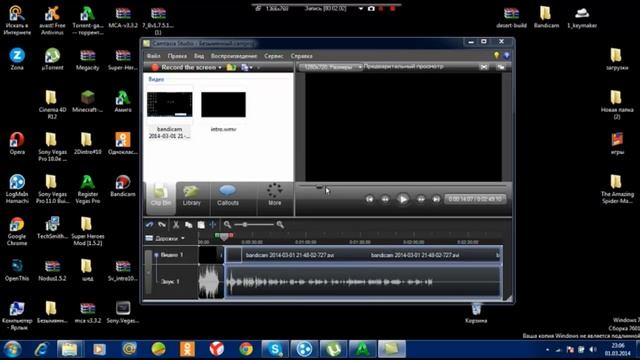Click the preview time code display

pos(475,199)
